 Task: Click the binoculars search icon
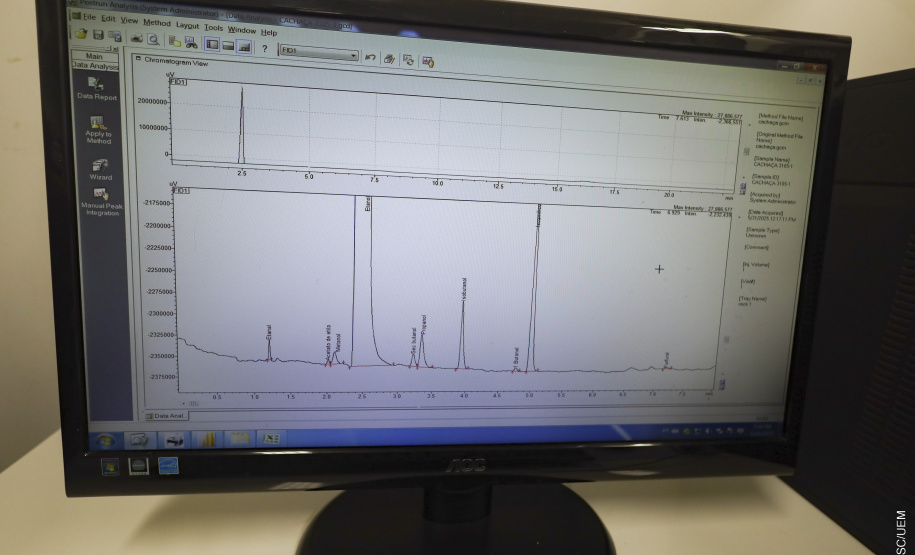[191, 42]
